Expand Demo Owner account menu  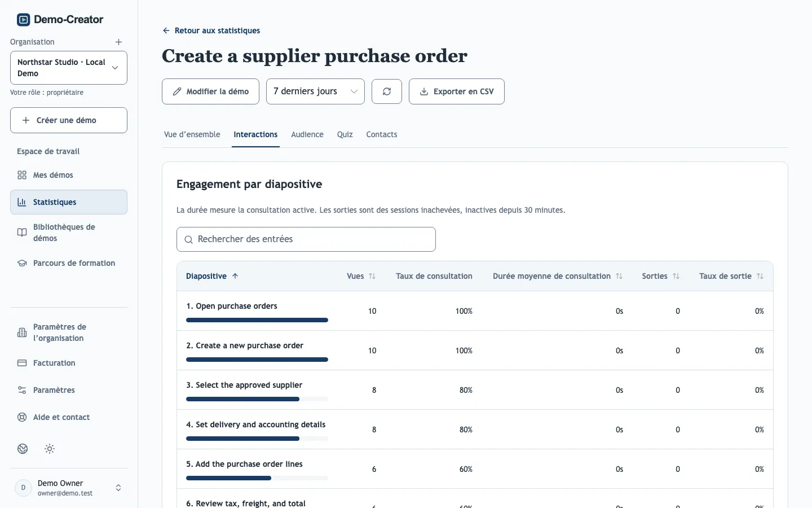[x=69, y=488]
